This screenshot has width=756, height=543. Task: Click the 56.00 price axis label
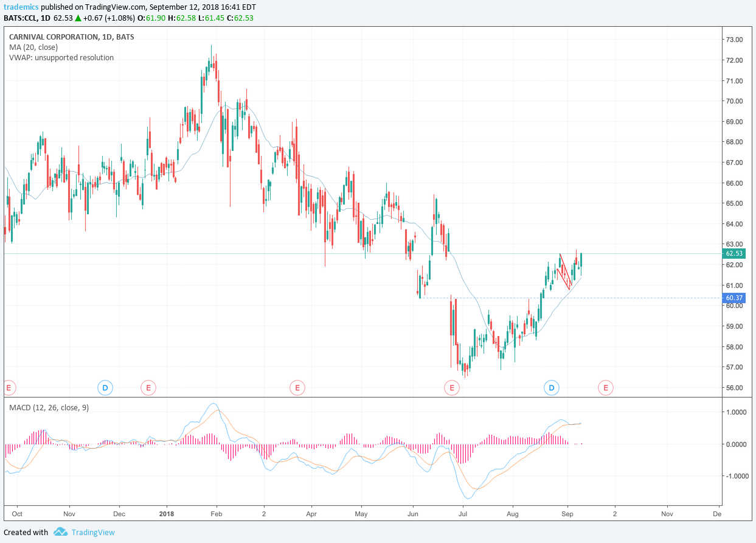(734, 388)
